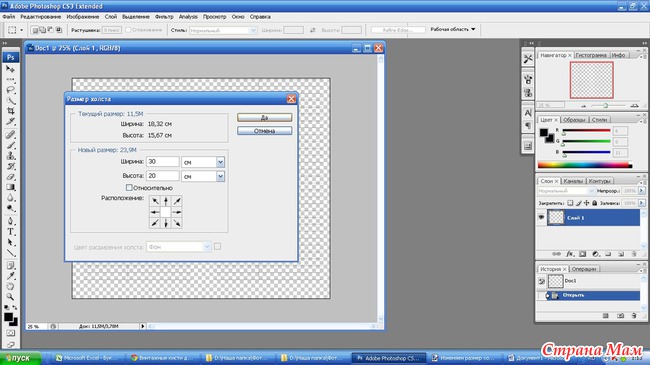Select the Type tool
The height and width of the screenshot is (365, 650).
pos(10,232)
